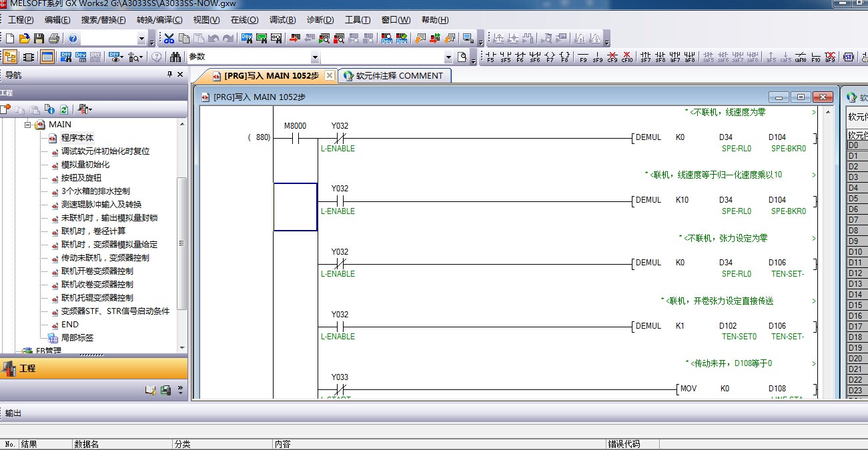
Task: Toggle the ladder view icon beside the chip icon
Action: 47,57
